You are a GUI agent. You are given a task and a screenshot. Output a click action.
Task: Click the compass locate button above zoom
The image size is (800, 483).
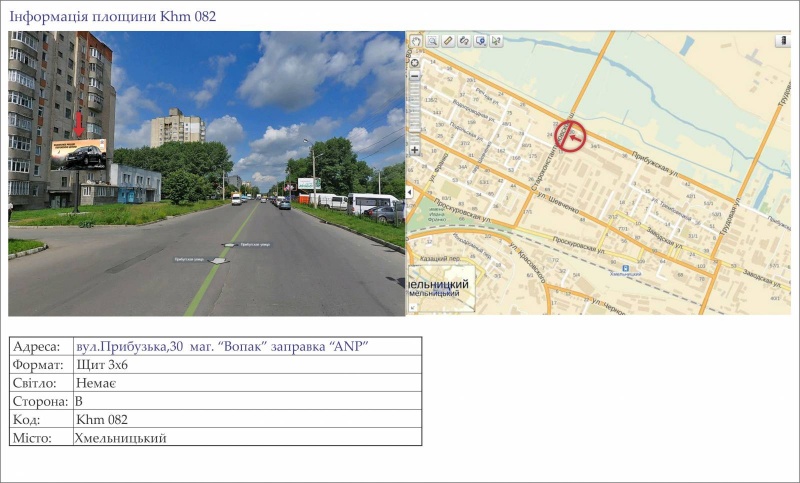[415, 62]
